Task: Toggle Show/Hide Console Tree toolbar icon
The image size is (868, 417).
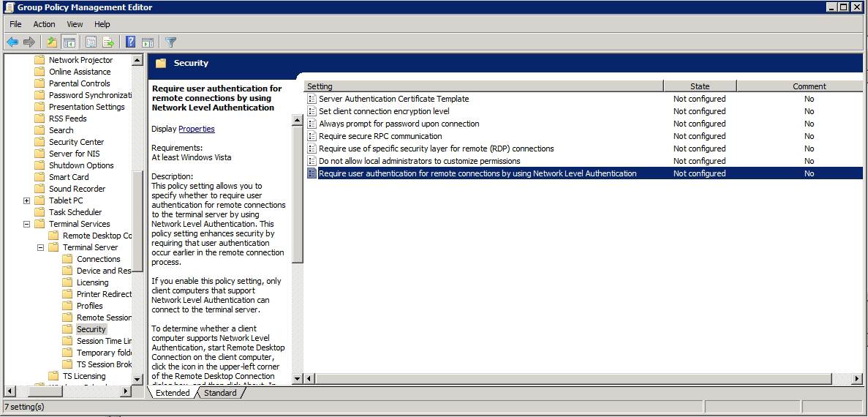Action: pos(69,42)
